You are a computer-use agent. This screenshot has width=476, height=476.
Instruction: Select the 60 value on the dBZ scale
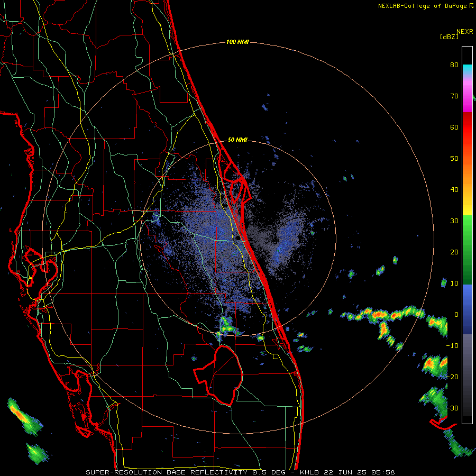[x=454, y=127]
